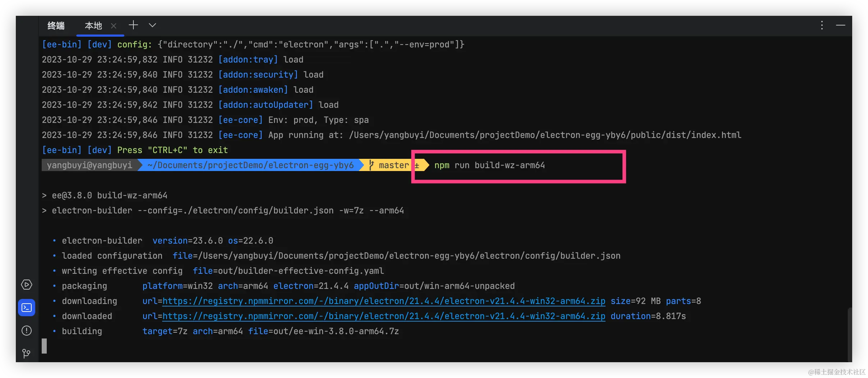868x378 pixels.
Task: Click the 'version=23.6.0' text
Action: (188, 241)
